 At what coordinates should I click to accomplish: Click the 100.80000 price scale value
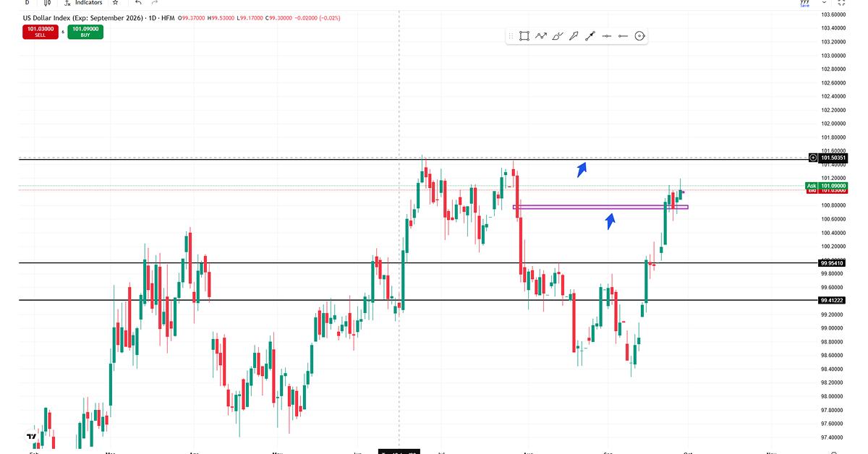[834, 205]
